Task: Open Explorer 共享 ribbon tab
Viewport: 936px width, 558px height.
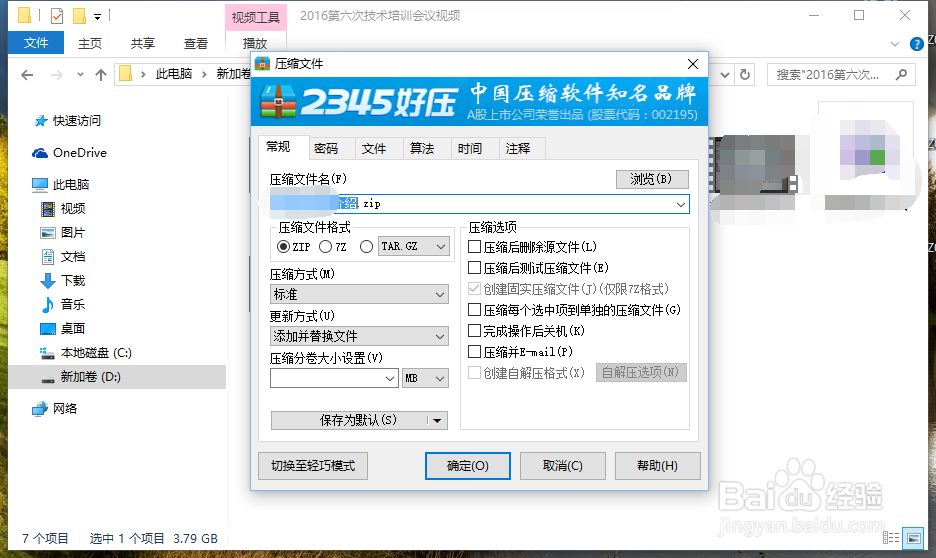Action: pyautogui.click(x=143, y=43)
